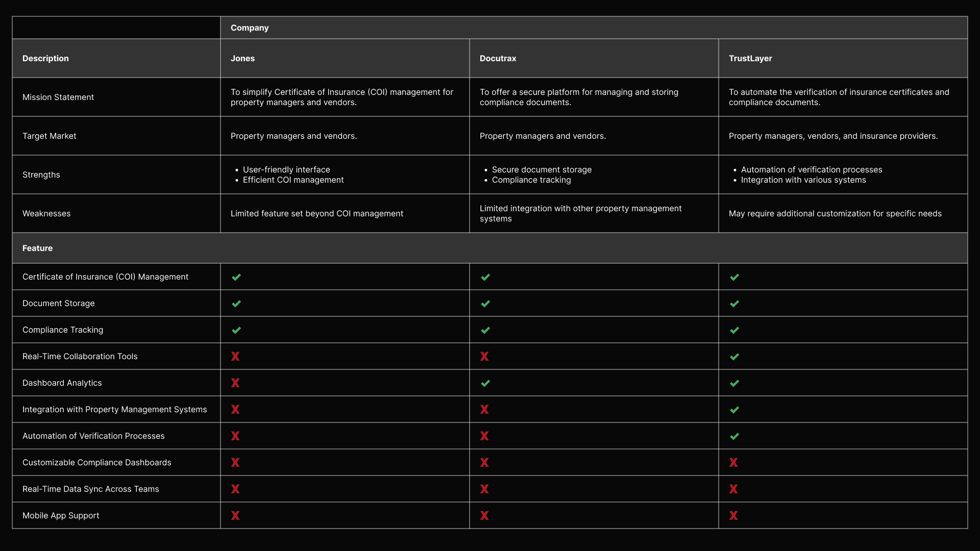Select the "TrustLayer" column header
Image resolution: width=980 pixels, height=551 pixels.
(x=843, y=58)
